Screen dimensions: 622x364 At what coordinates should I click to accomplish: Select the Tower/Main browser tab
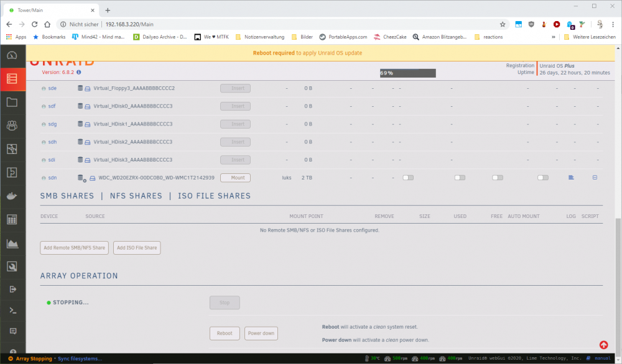click(50, 11)
